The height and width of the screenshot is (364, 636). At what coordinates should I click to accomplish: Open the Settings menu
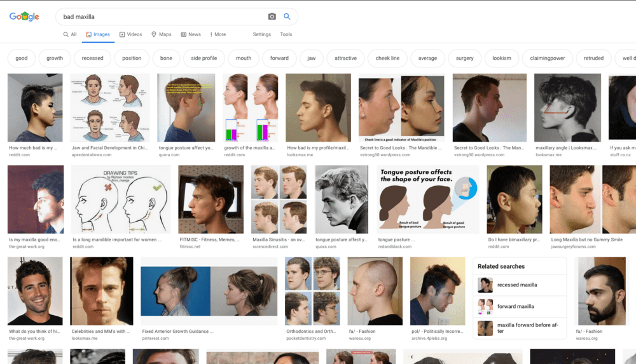point(261,34)
